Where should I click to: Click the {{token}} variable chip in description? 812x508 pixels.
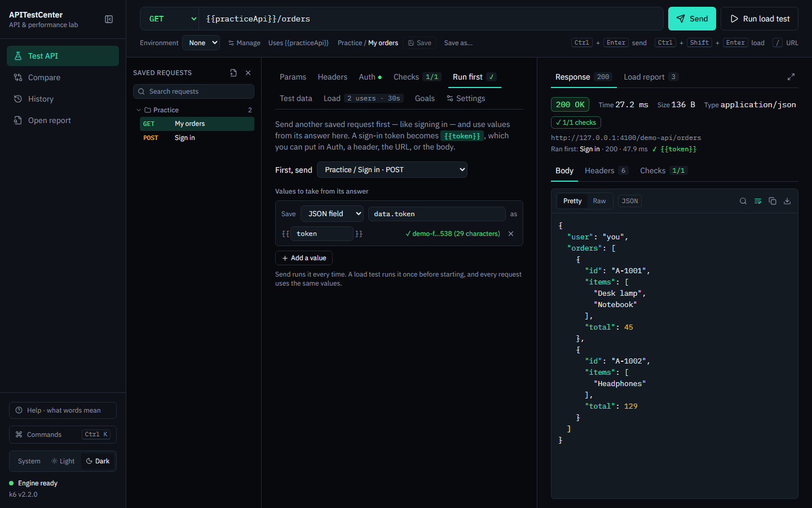tap(462, 136)
